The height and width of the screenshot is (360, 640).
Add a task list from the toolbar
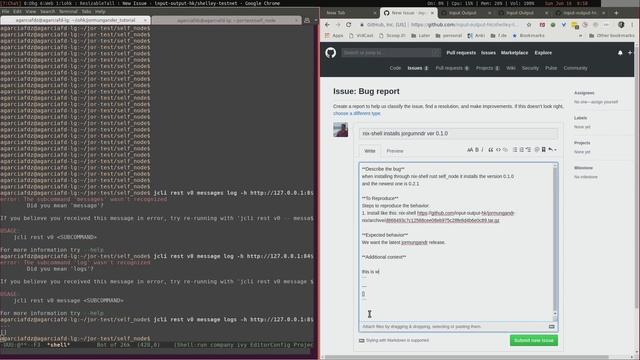click(x=529, y=150)
